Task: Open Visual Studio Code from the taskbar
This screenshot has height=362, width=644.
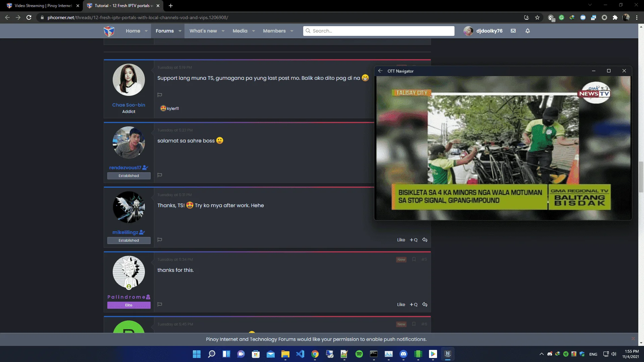Action: click(x=300, y=354)
